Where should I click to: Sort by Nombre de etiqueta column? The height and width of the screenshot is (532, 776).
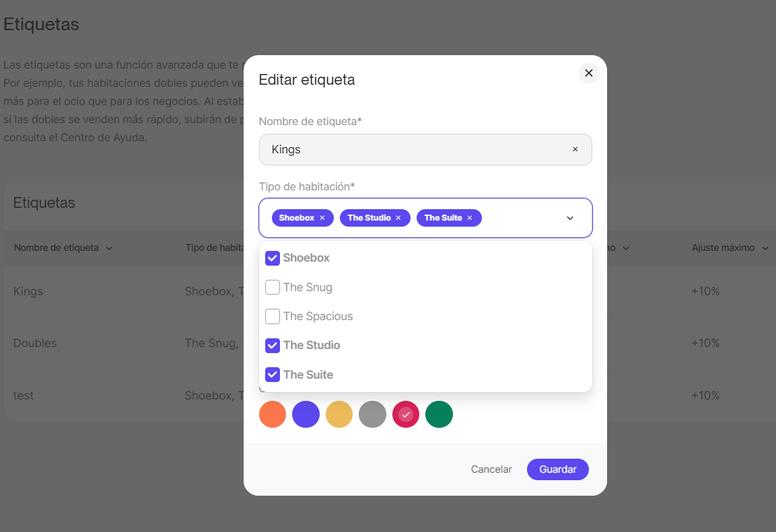63,248
